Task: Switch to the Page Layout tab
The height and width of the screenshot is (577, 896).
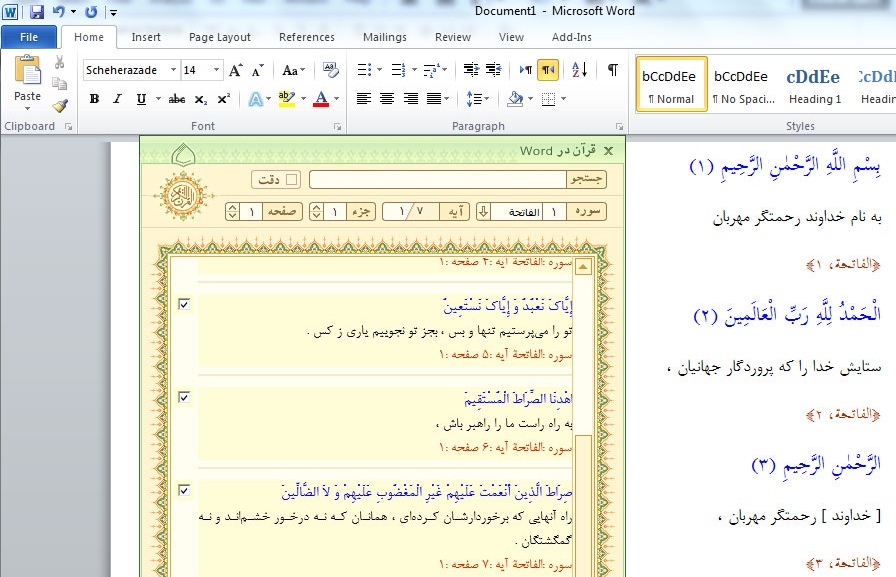Action: pyautogui.click(x=219, y=37)
